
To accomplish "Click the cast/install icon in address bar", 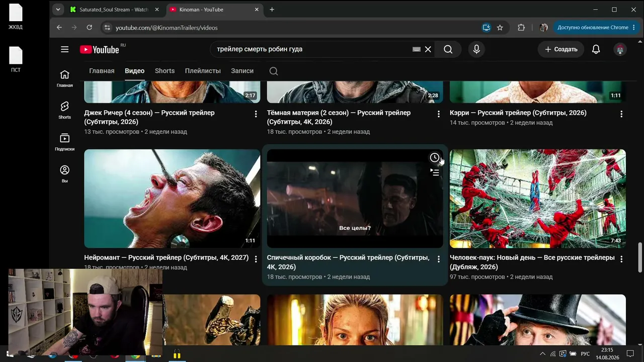I will coord(486,28).
